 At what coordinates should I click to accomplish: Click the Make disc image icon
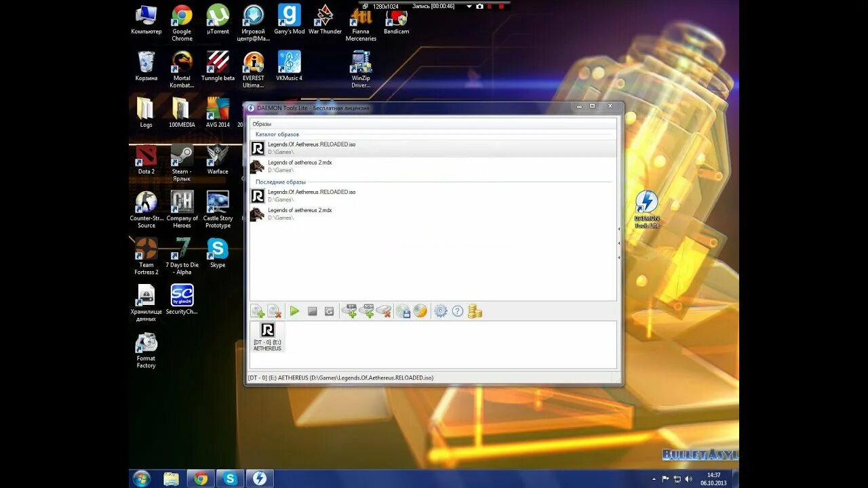tap(403, 311)
